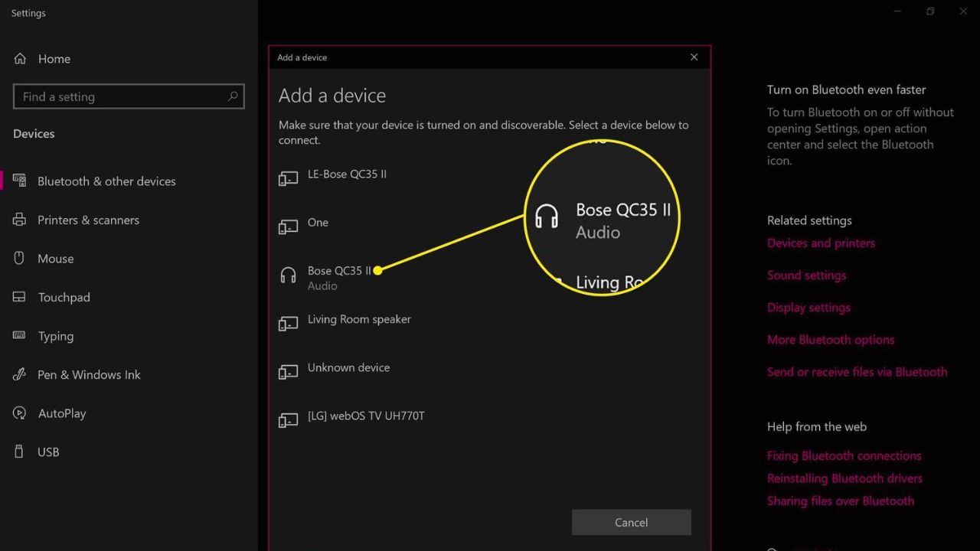Minimize the Settings window
The height and width of the screenshot is (551, 980).
pos(898,11)
